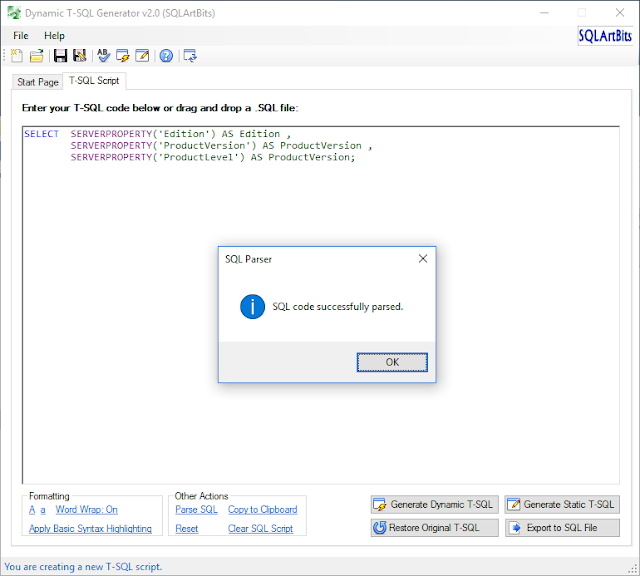This screenshot has height=576, width=640.
Task: Click status bar text 'You are creating a new T-SQL script.'
Action: (x=83, y=567)
